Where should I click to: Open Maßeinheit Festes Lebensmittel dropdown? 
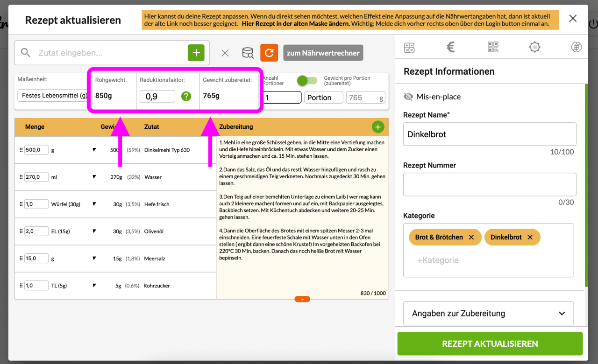pyautogui.click(x=54, y=96)
